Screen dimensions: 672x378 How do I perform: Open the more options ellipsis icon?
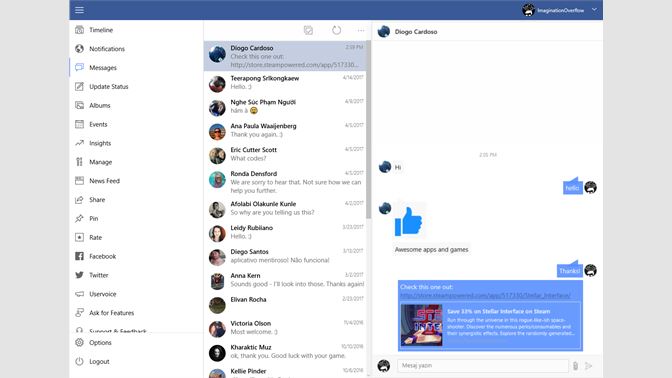(361, 30)
